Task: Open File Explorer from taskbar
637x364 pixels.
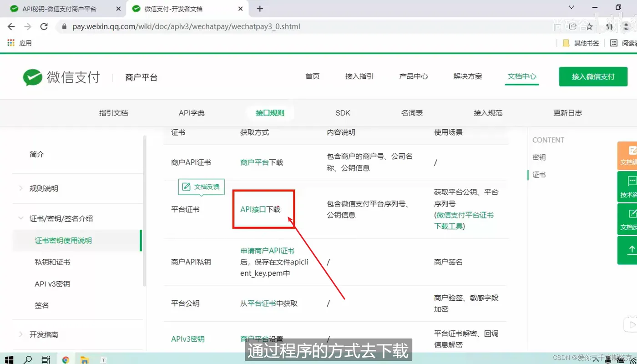Action: pyautogui.click(x=84, y=359)
